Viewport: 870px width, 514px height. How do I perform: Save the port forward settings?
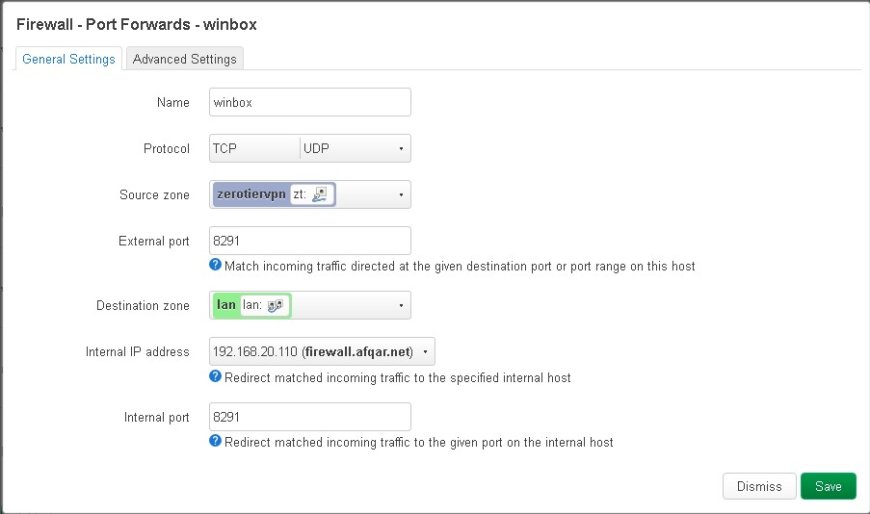pos(828,486)
